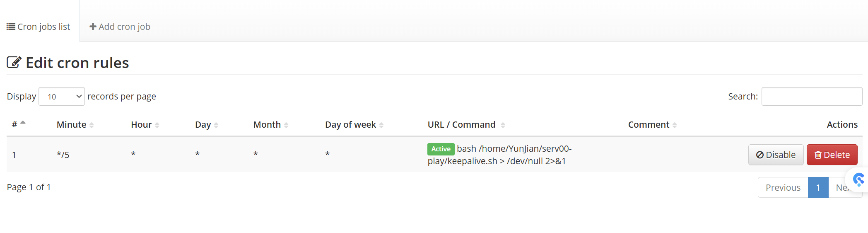Sort the table by URL / Command
Image resolution: width=868 pixels, height=233 pixels.
(x=466, y=124)
